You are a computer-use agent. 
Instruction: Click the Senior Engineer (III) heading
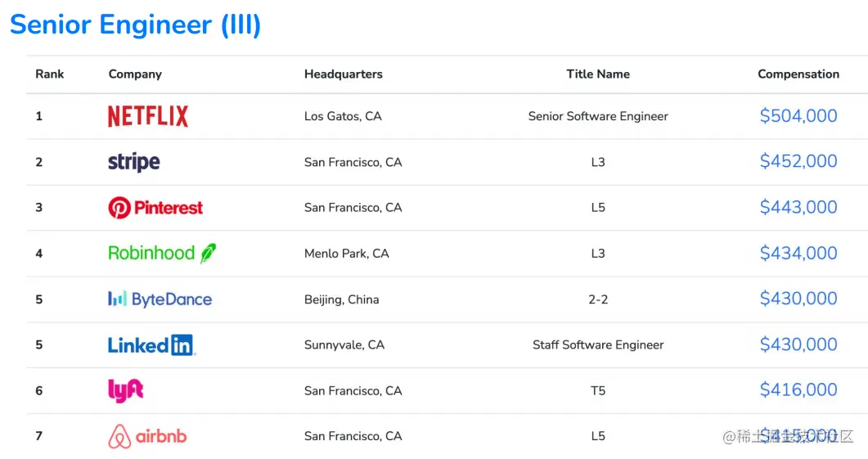click(x=136, y=25)
